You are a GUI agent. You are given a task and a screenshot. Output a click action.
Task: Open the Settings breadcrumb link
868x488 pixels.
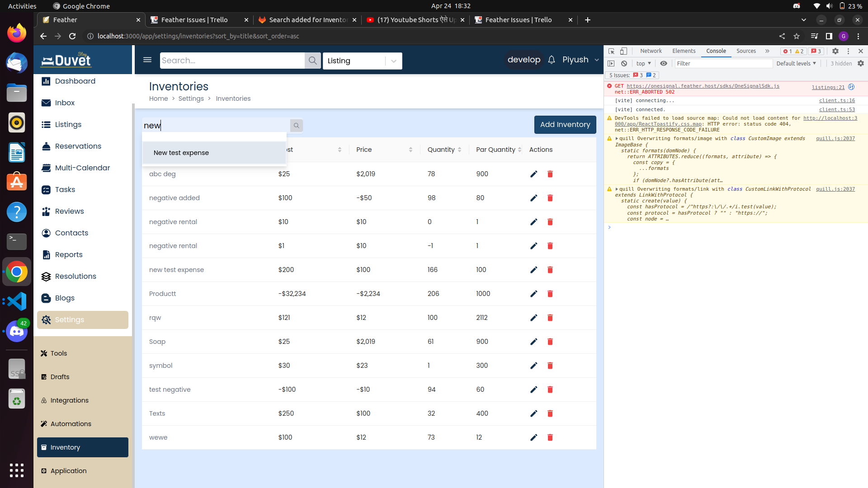191,99
